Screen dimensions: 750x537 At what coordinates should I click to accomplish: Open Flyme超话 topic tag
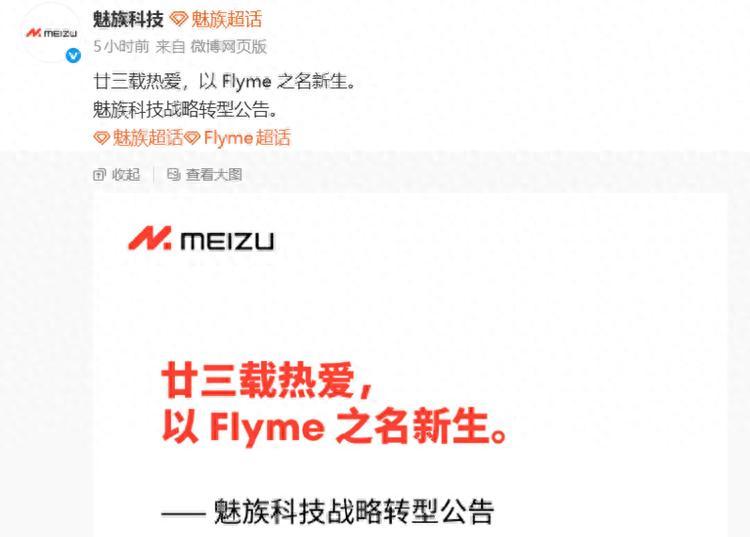pyautogui.click(x=247, y=138)
